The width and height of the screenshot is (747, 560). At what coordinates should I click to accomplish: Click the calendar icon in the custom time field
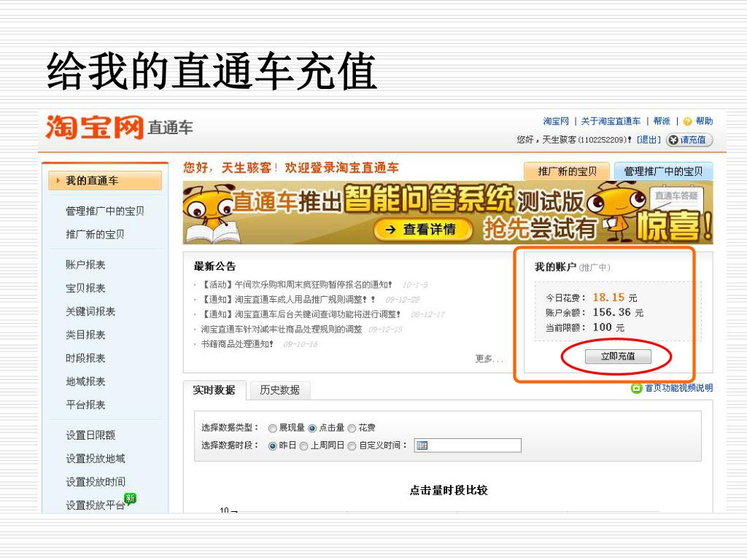coord(422,446)
